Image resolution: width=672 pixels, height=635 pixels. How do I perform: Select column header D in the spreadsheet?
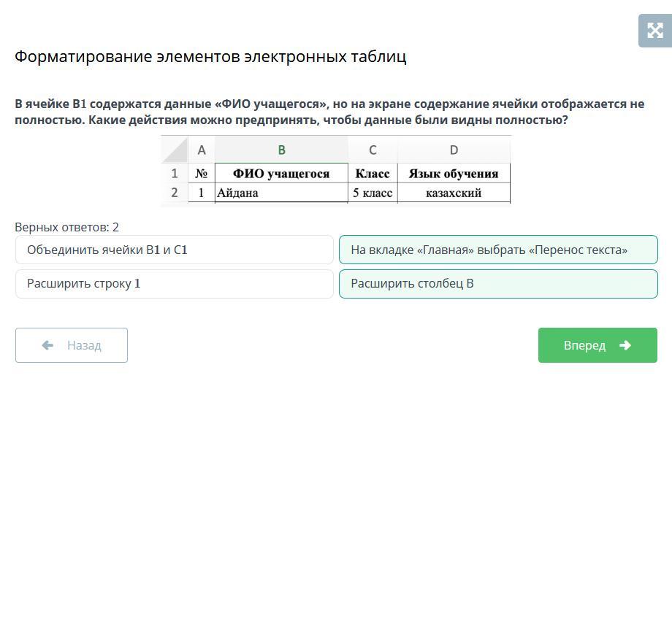pos(454,150)
